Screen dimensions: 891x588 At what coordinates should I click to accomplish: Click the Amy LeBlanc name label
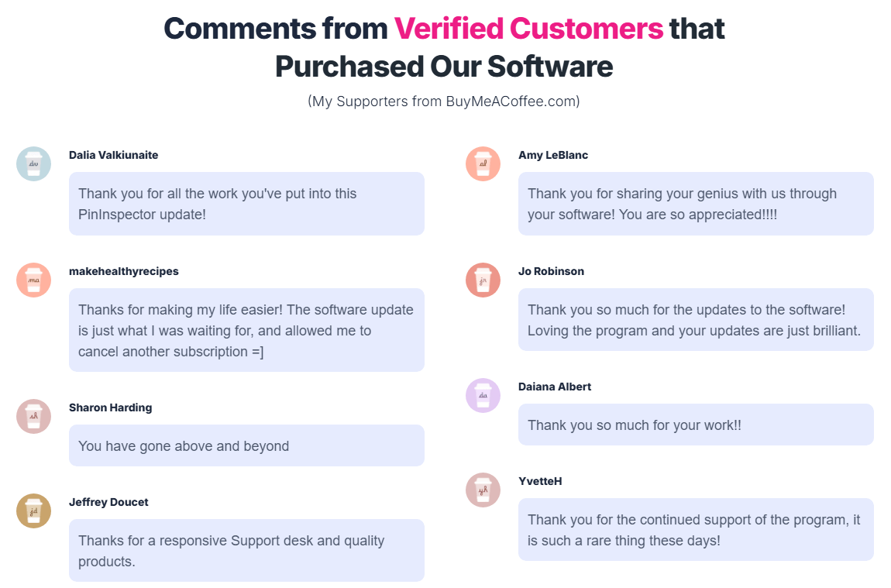coord(553,155)
